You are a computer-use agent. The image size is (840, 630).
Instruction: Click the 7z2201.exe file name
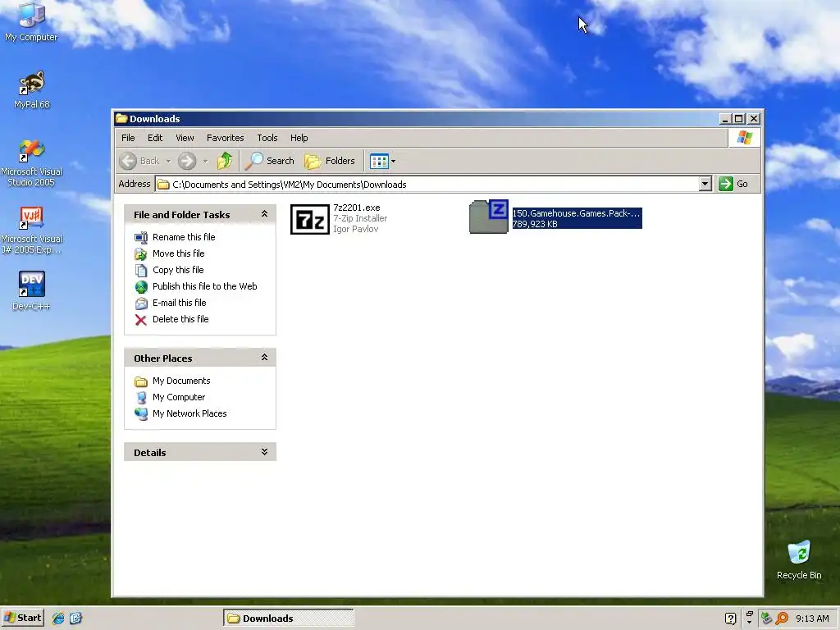[357, 208]
